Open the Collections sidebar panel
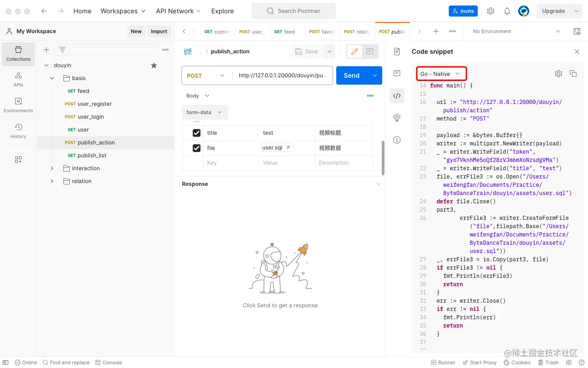This screenshot has height=368, width=588. coord(18,54)
